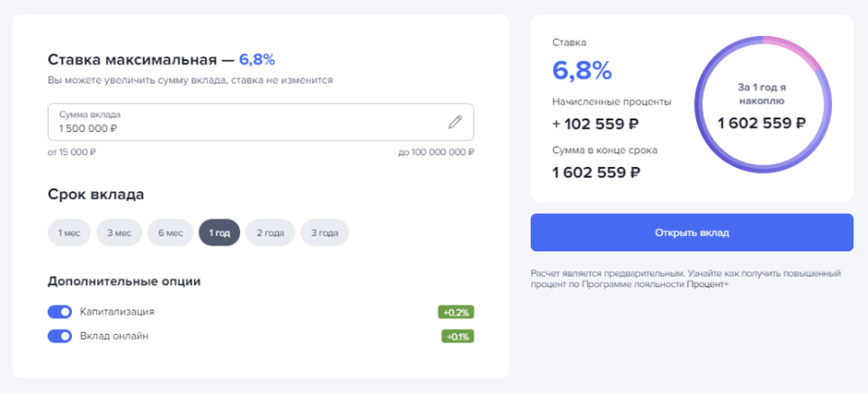Click the Ставка label in summary card
Screen dimensions: 868x394
tap(569, 42)
